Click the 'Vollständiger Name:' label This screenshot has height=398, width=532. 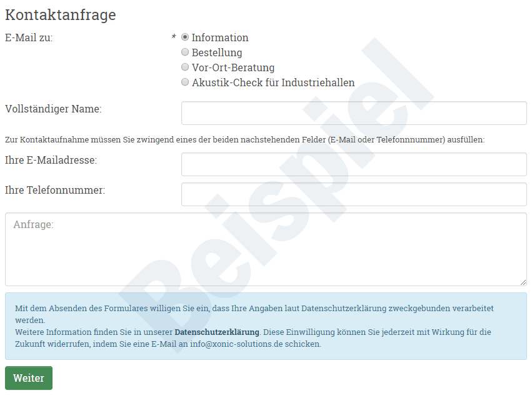53,109
